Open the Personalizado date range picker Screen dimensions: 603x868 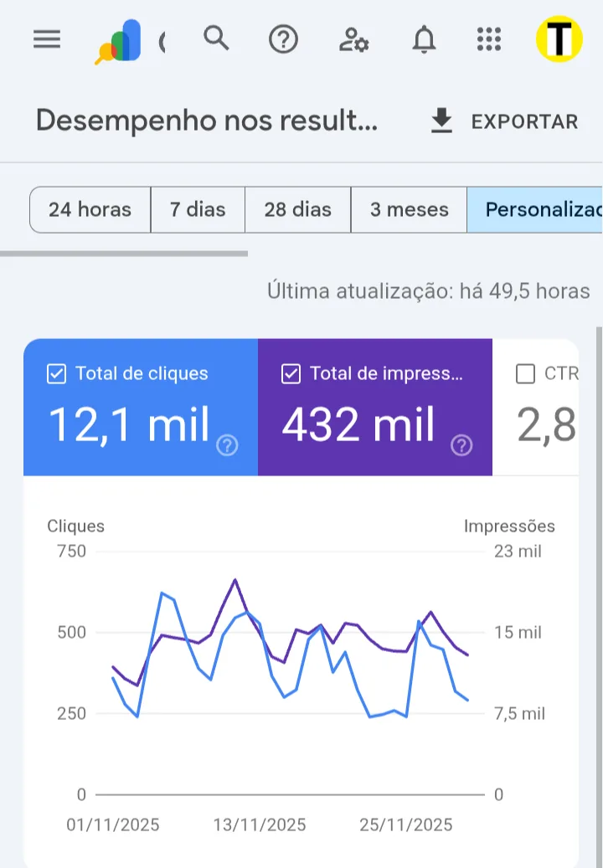point(536,209)
